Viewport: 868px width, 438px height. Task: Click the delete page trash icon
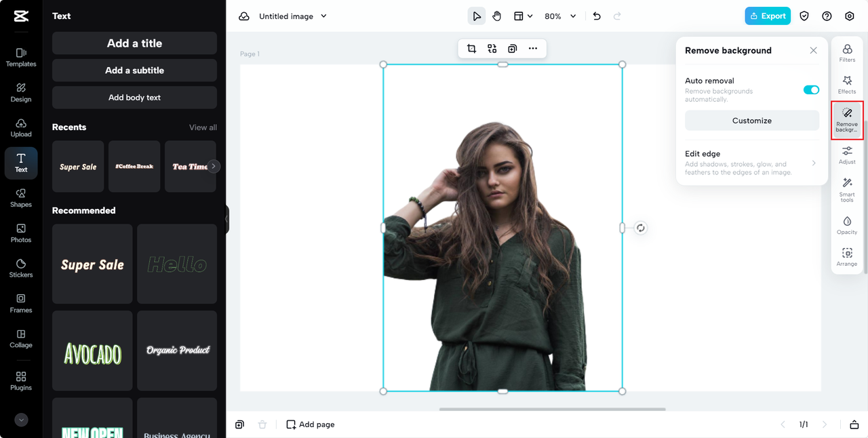tap(262, 424)
